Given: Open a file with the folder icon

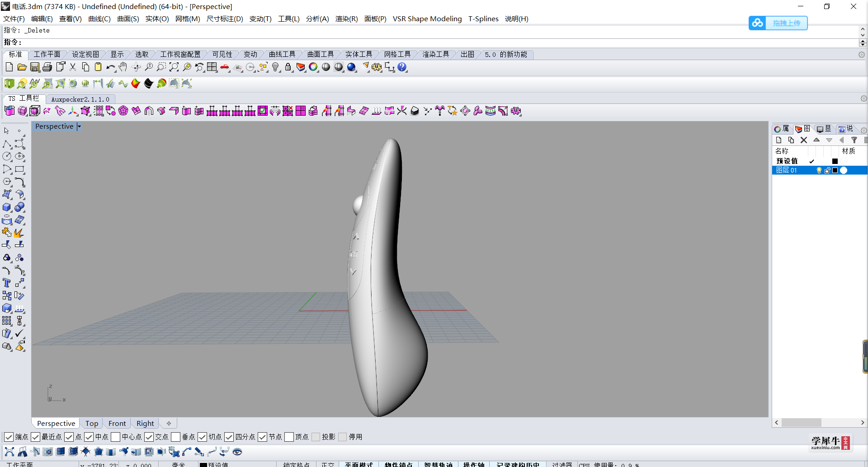Looking at the screenshot, I should 22,67.
